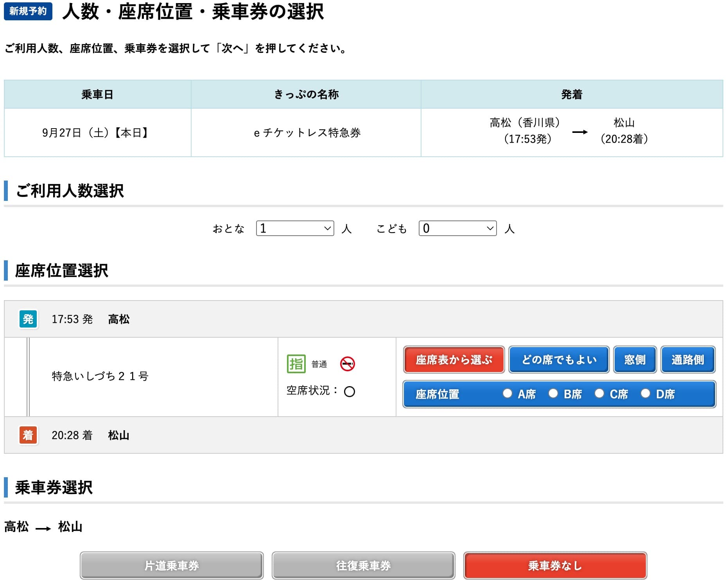Viewport: 728px width, 580px height.
Task: Click the 発着 column header
Action: point(572,94)
